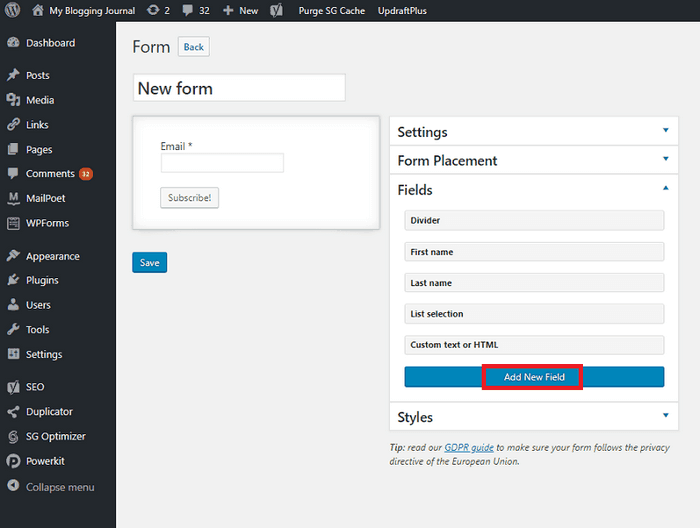Click the Settings sliders icon in sidebar
Screen dimensions: 700x528
tap(13, 354)
